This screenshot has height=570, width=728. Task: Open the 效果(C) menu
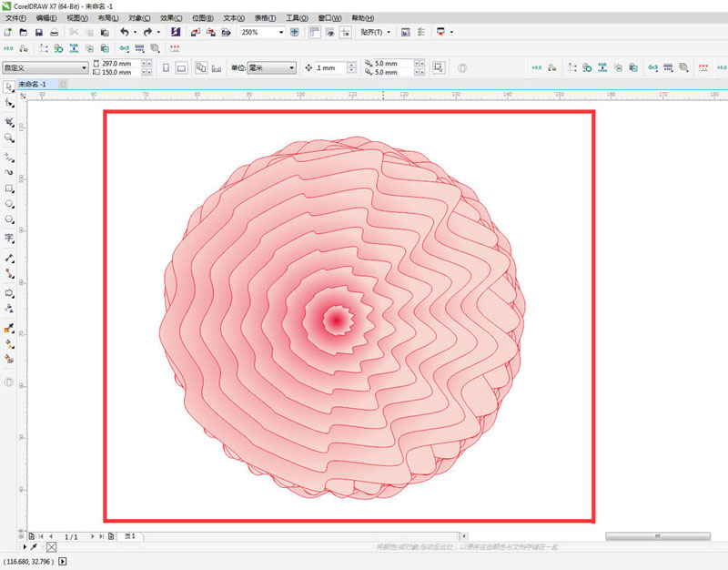171,17
